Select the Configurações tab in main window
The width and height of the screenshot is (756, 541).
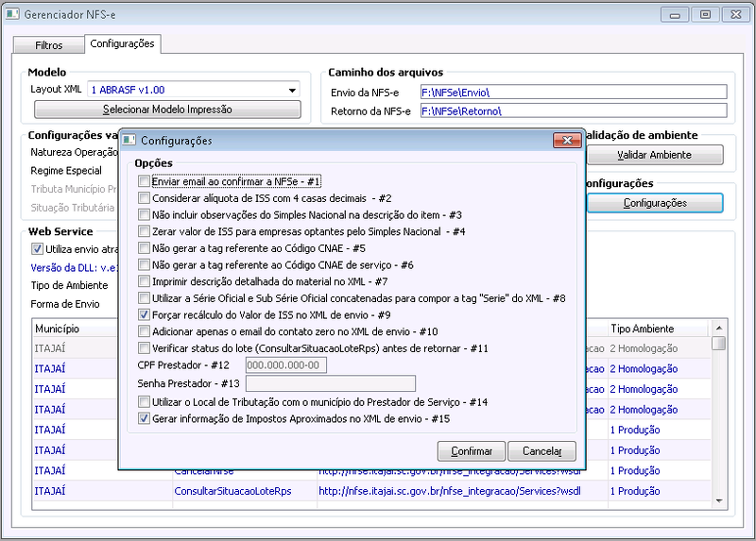click(123, 43)
